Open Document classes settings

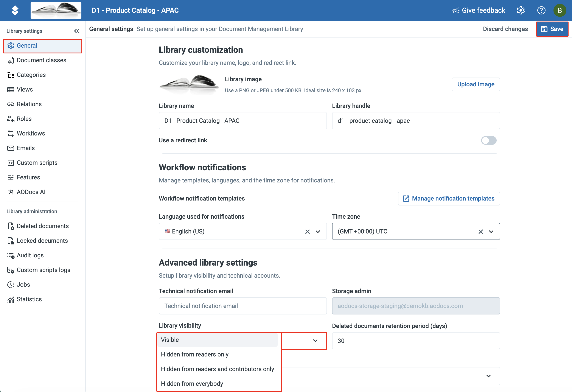(43, 60)
